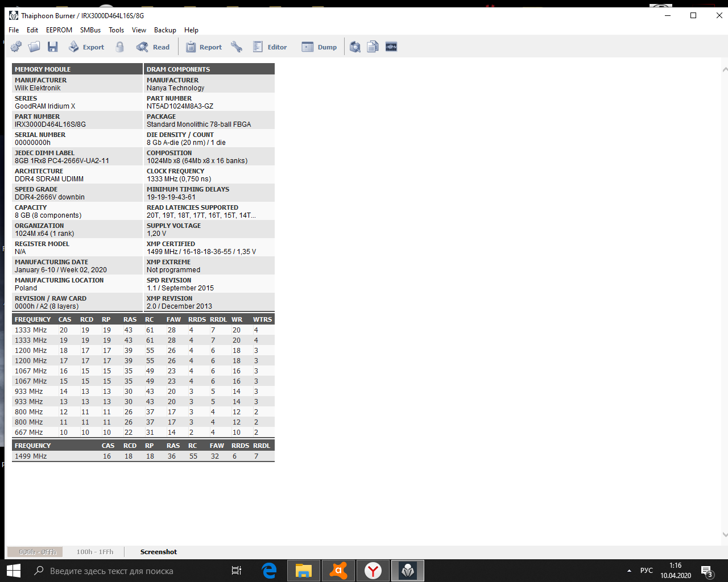The width and height of the screenshot is (728, 582).
Task: Click minimum timing delays 19-19-19-43-61
Action: (171, 197)
